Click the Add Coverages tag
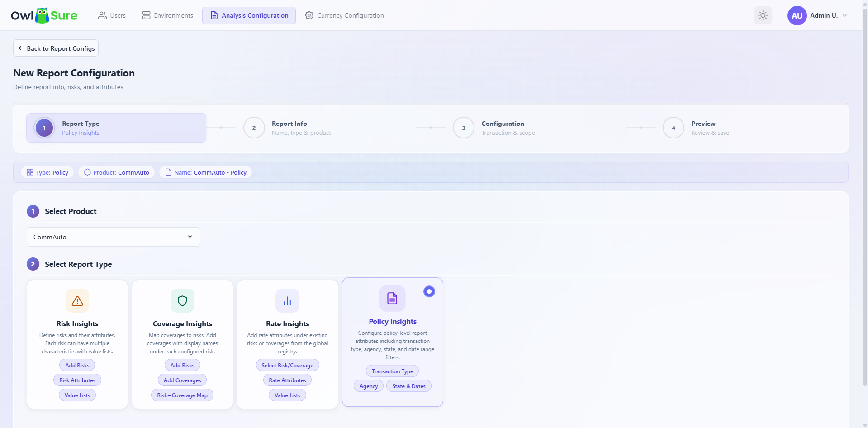The image size is (868, 428). click(182, 380)
